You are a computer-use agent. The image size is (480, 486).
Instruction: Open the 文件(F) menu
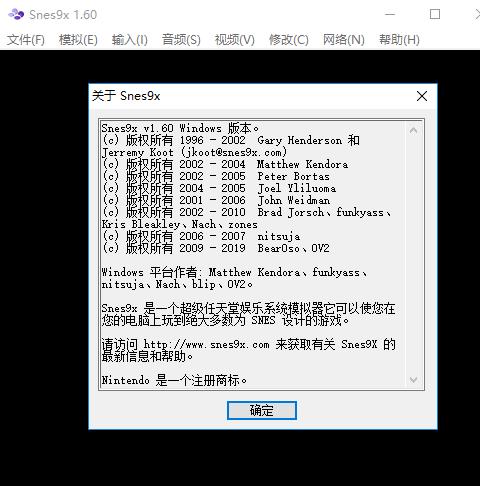(26, 40)
